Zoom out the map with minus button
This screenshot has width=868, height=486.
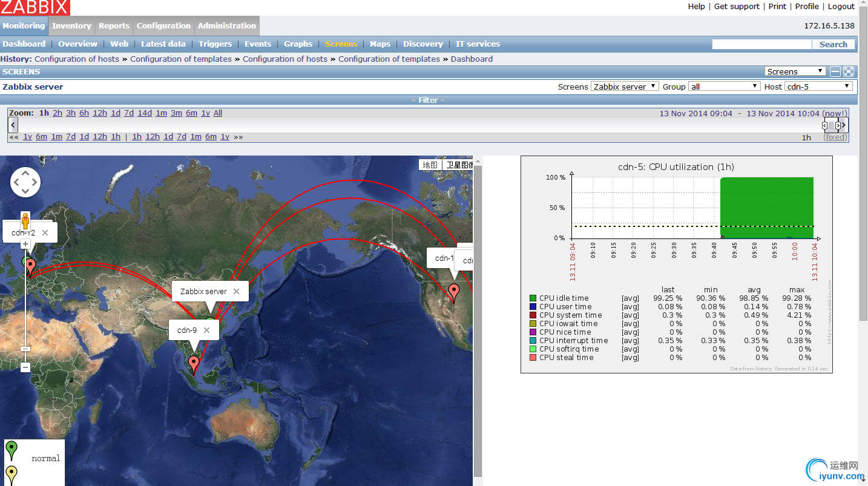point(25,367)
